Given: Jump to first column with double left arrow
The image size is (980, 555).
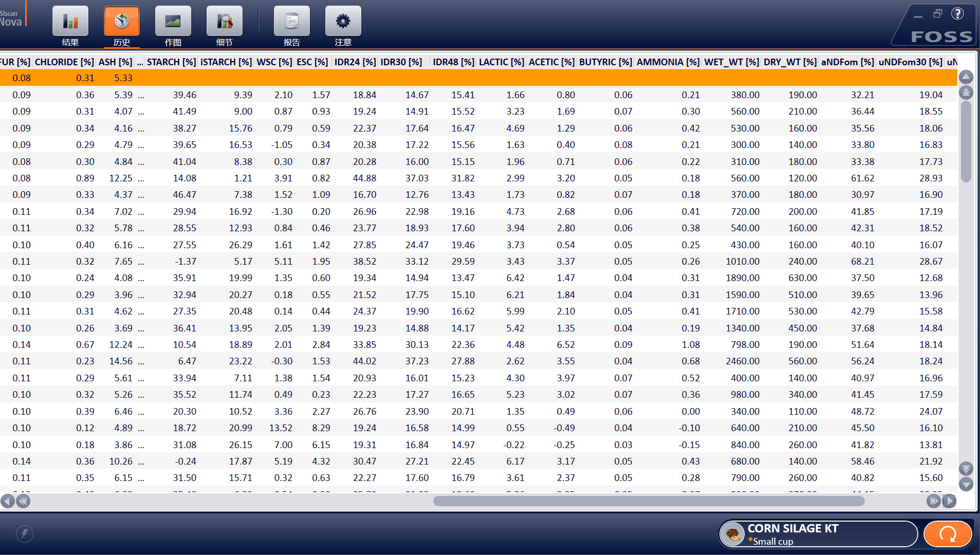Looking at the screenshot, I should point(23,501).
